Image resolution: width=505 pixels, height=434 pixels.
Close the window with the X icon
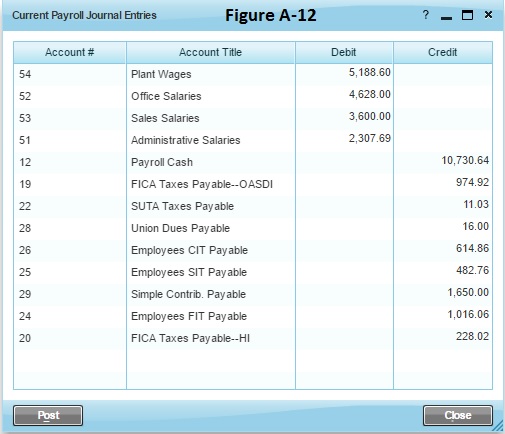[488, 15]
